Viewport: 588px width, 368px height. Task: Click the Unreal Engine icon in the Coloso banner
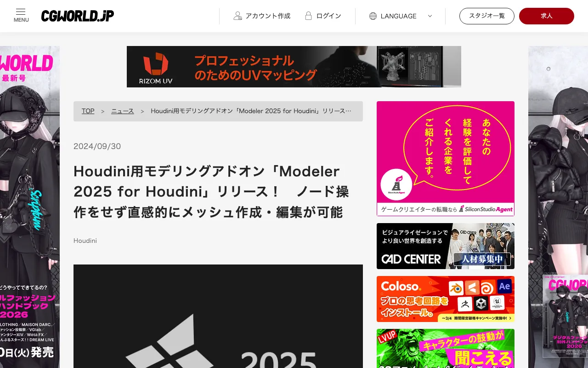tap(497, 303)
